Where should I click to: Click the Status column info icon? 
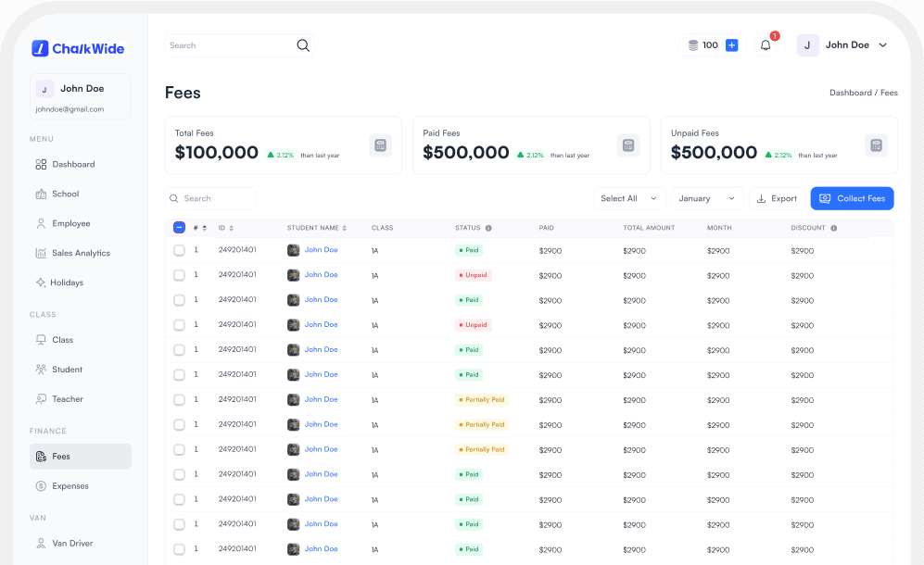[x=488, y=228]
